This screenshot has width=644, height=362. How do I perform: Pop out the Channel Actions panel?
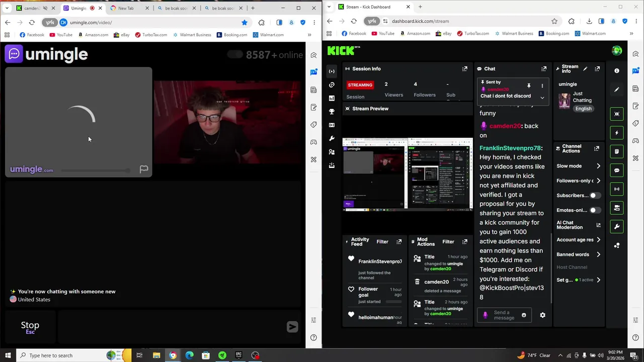pos(597,148)
